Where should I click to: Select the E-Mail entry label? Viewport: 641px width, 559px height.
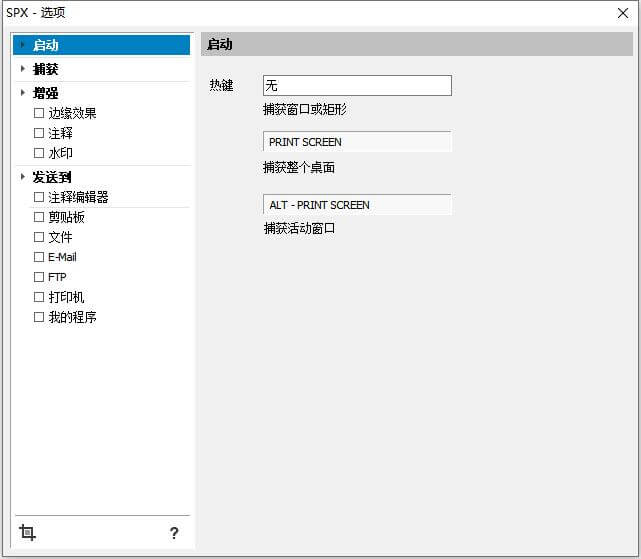62,257
